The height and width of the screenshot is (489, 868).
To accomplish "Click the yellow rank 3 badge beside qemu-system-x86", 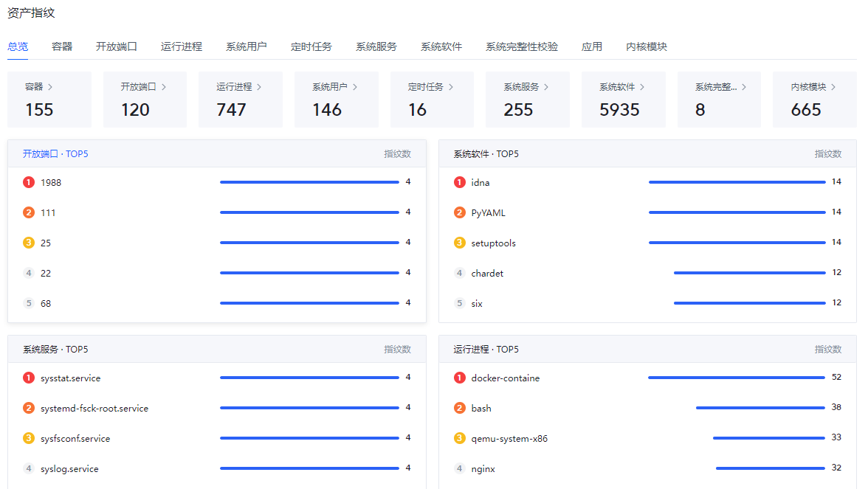I will point(459,438).
